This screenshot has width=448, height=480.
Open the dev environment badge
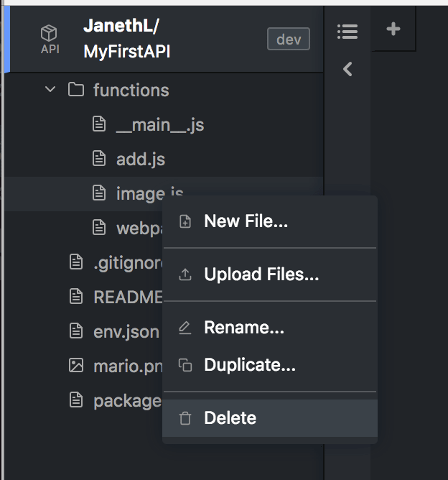pos(289,39)
